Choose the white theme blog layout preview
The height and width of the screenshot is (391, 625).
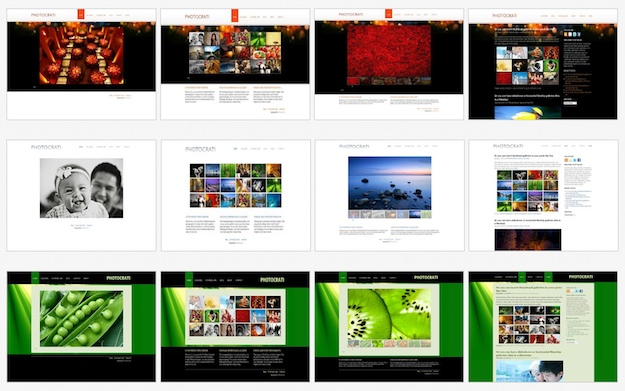(x=543, y=195)
